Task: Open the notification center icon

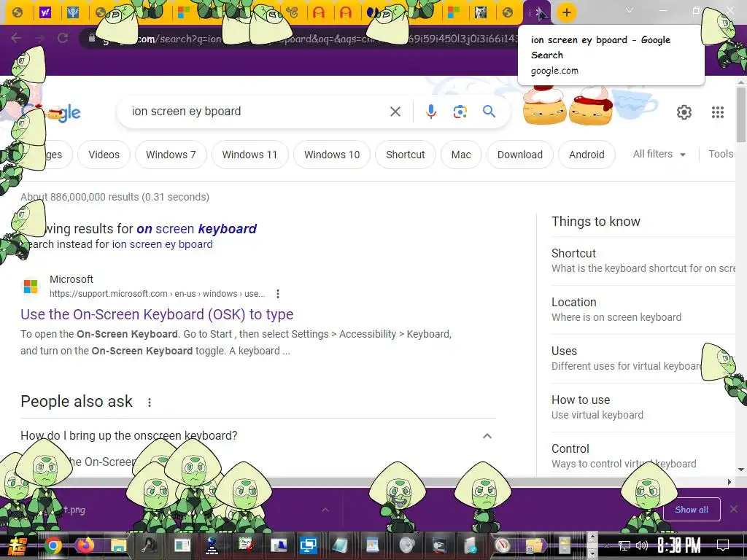Action: tap(723, 545)
